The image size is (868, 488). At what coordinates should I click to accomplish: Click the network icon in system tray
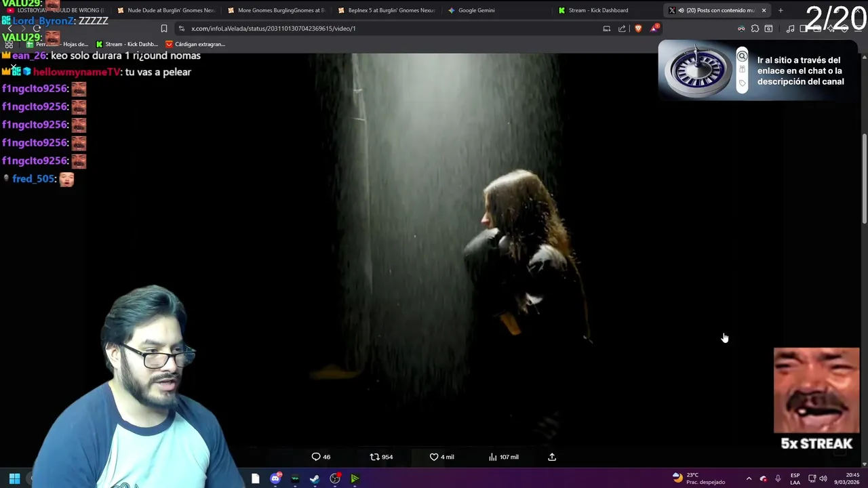coord(812,479)
